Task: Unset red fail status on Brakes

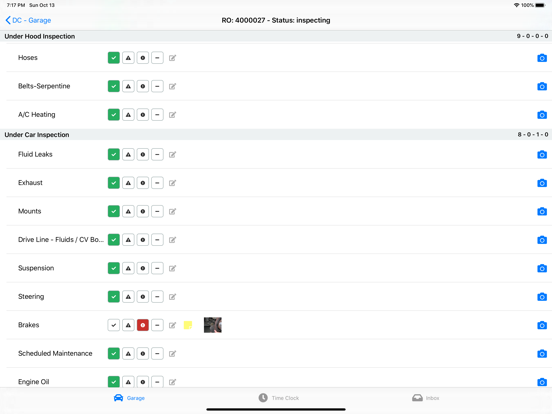Action: [x=143, y=325]
